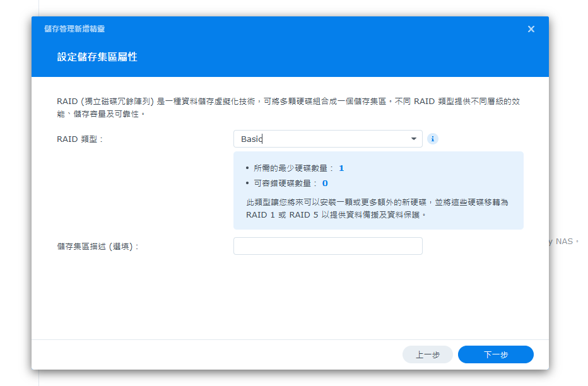Close the storage creation wizard dialog
Image resolution: width=588 pixels, height=386 pixels.
coord(531,29)
